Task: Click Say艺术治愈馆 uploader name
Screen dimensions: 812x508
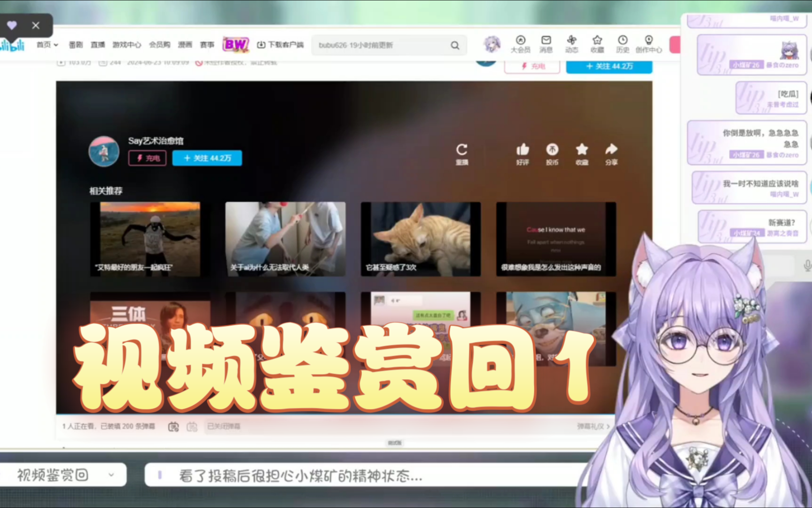Action: (156, 141)
